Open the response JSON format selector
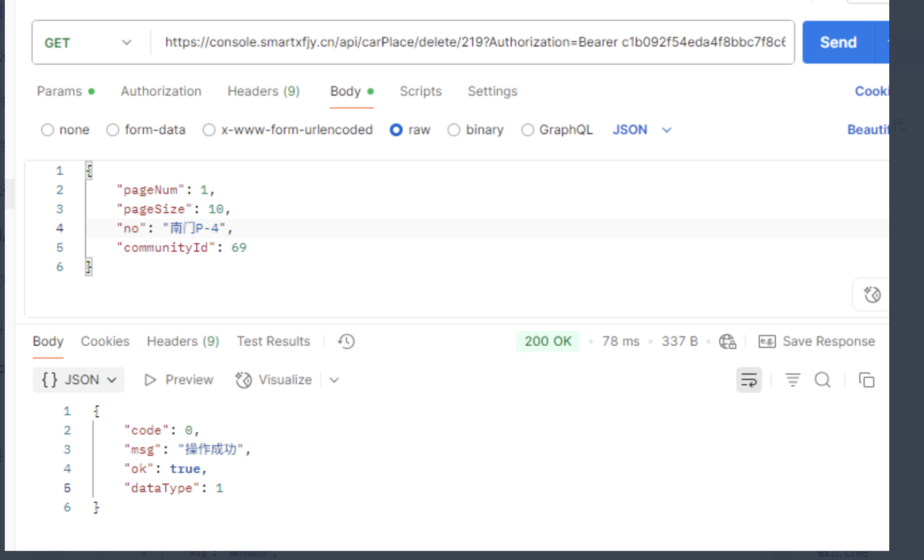The height and width of the screenshot is (560, 924). tap(79, 380)
